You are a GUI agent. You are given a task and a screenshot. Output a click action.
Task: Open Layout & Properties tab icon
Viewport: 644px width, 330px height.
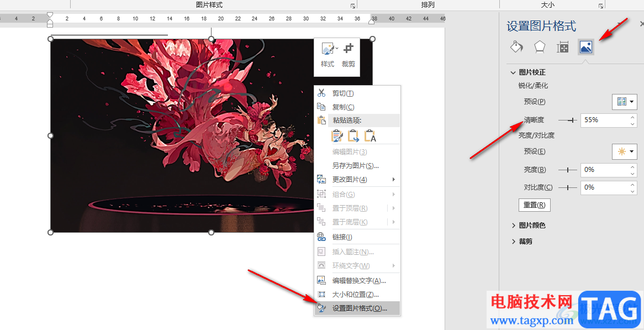click(x=562, y=47)
